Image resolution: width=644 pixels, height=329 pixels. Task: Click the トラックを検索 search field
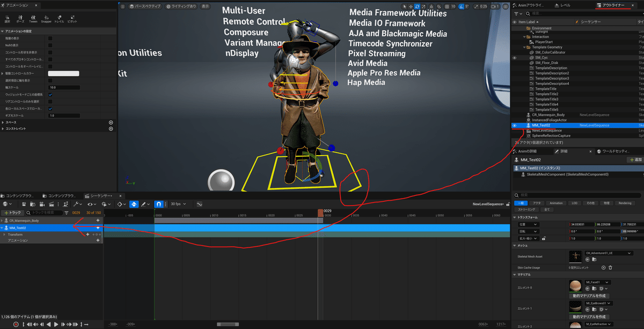pyautogui.click(x=45, y=213)
